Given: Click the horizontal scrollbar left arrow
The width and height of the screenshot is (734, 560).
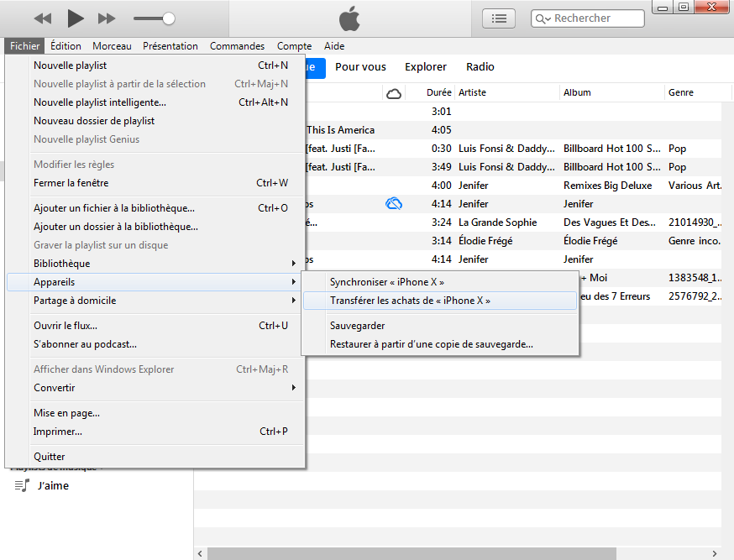Looking at the screenshot, I should click(200, 554).
